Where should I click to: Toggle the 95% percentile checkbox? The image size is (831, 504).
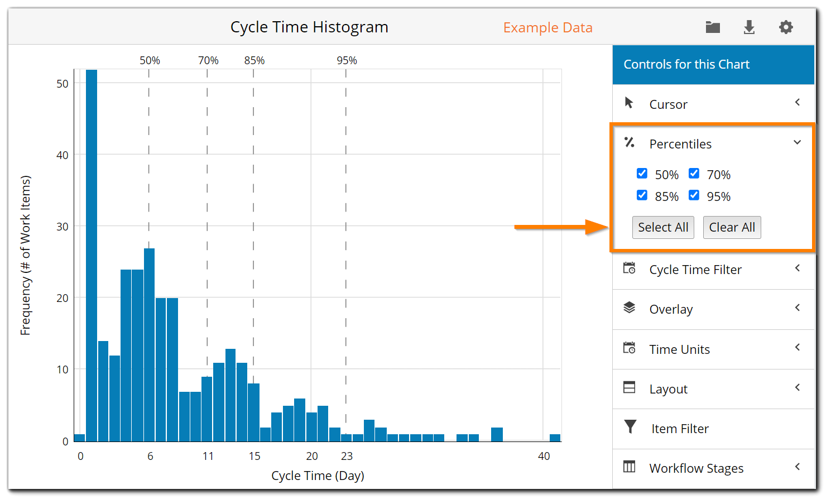tap(694, 195)
